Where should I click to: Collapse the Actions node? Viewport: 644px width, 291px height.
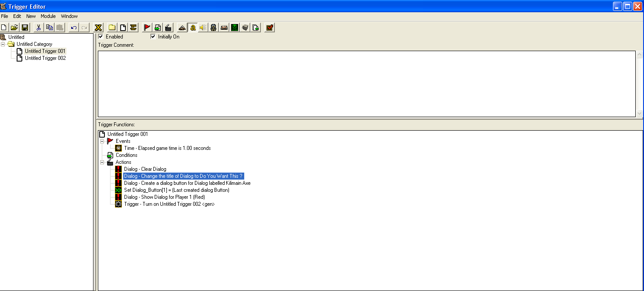[102, 162]
